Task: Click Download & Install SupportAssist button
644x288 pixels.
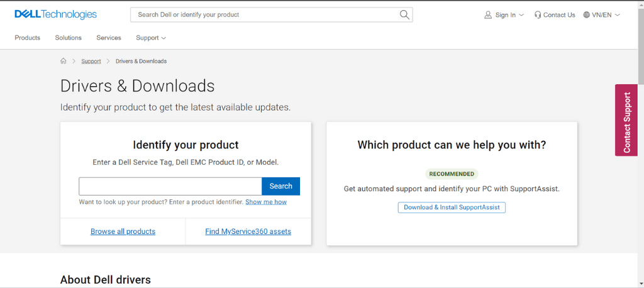Action: [x=452, y=208]
